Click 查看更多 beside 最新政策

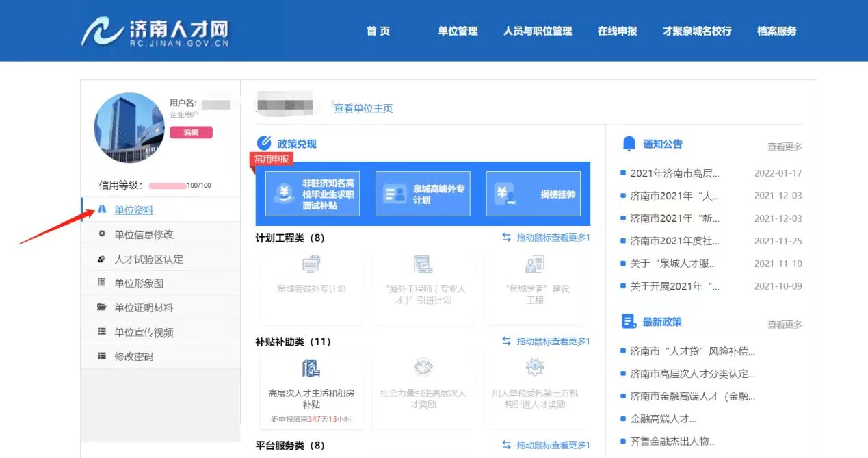coord(785,324)
